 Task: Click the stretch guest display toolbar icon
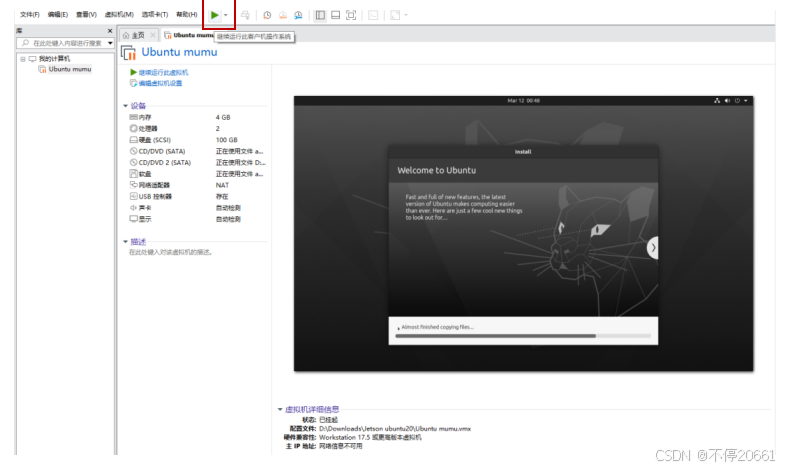(x=395, y=15)
